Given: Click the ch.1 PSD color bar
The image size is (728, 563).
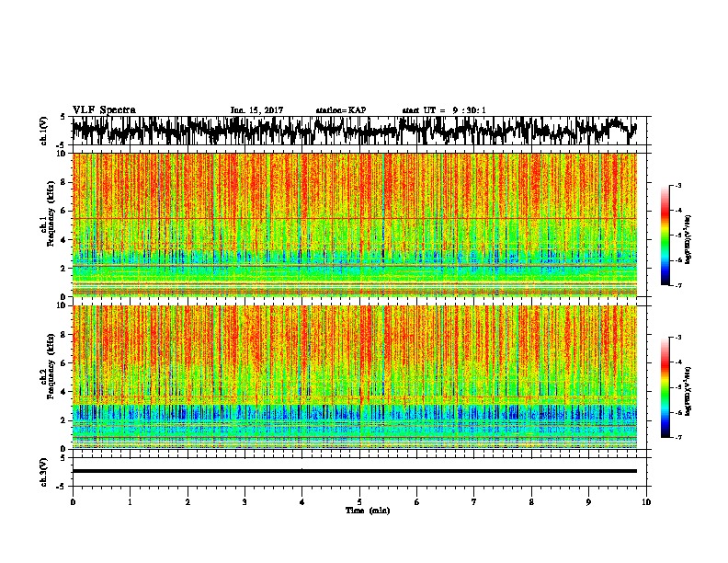Looking at the screenshot, I should (665, 236).
